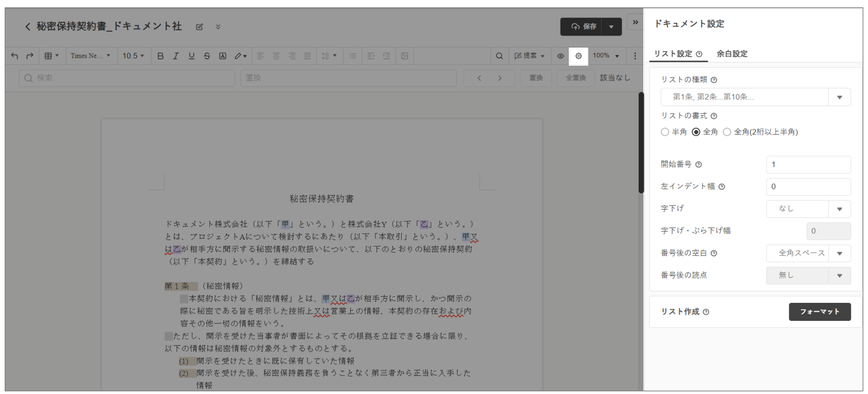Click the undo arrow icon
The height and width of the screenshot is (394, 868).
click(15, 56)
